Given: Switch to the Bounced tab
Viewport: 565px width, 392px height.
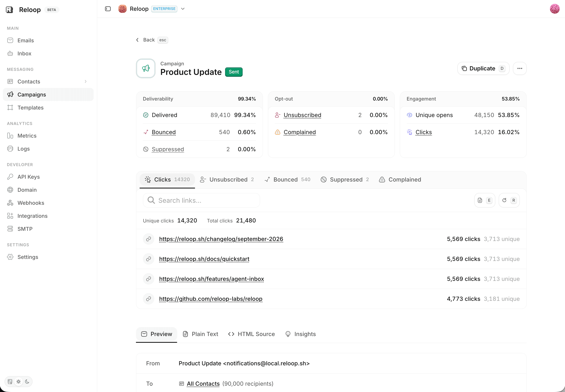Looking at the screenshot, I should (287, 180).
